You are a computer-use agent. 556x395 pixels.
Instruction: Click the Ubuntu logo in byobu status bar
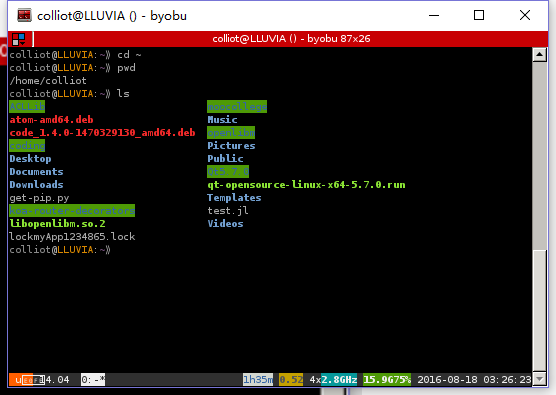21,380
